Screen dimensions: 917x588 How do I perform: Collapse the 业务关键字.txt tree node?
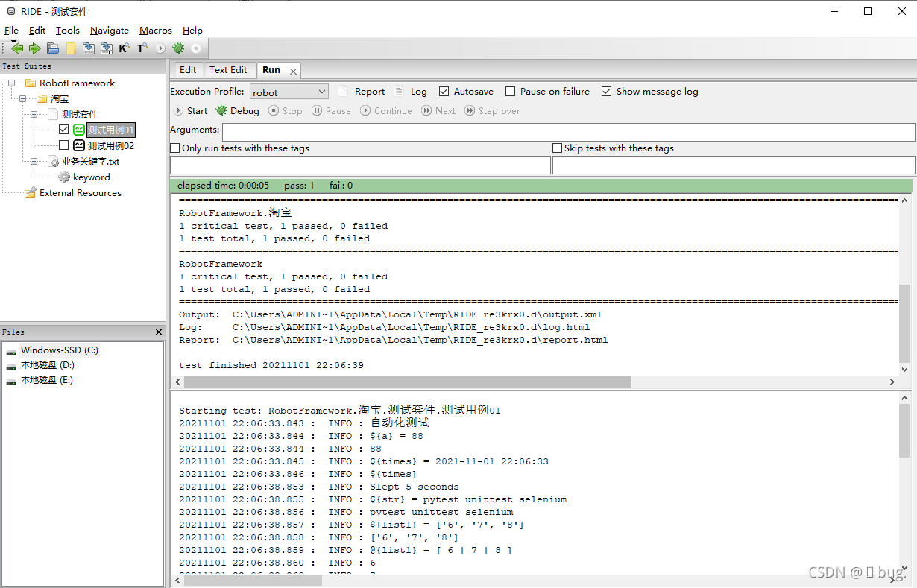tap(34, 162)
